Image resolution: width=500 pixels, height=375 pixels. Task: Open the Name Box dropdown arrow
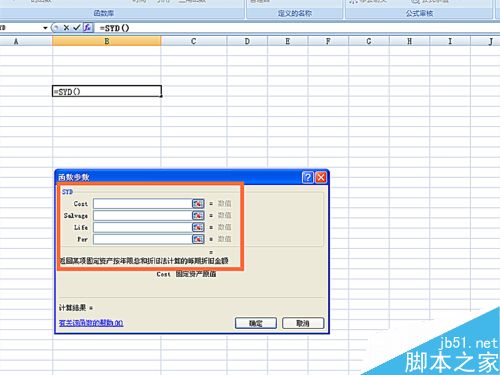point(45,28)
